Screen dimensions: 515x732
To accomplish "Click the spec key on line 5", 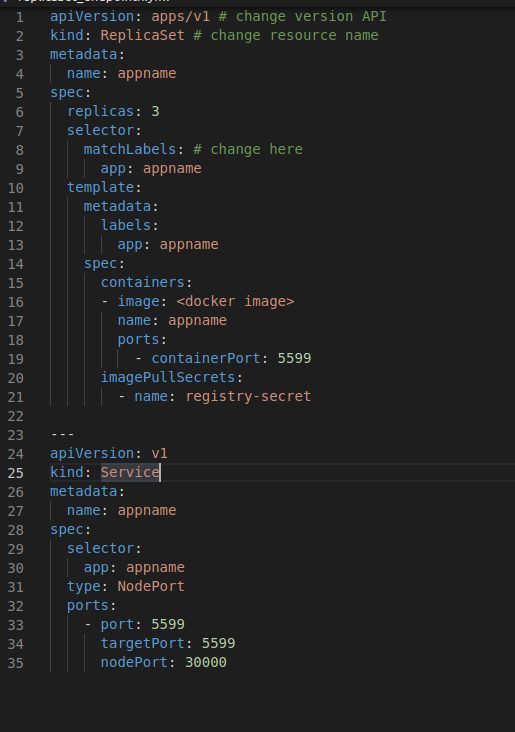I will [x=67, y=92].
